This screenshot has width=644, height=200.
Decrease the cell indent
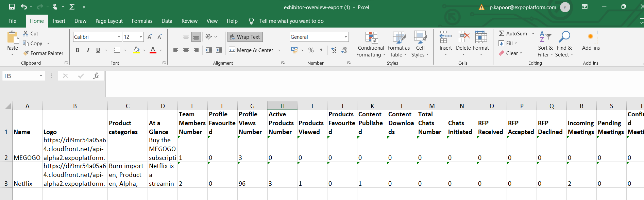(x=209, y=50)
